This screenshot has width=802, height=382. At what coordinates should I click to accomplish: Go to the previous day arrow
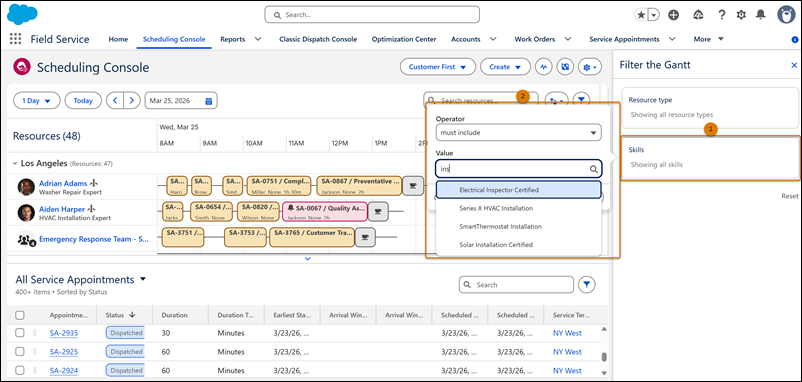[115, 101]
